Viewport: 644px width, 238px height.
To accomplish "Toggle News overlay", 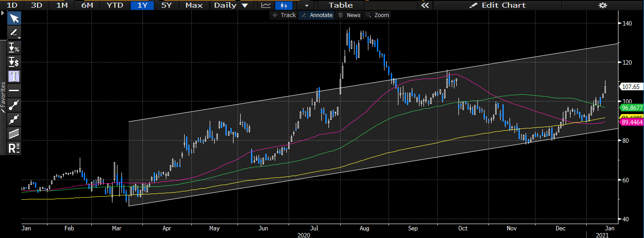I will click(349, 15).
